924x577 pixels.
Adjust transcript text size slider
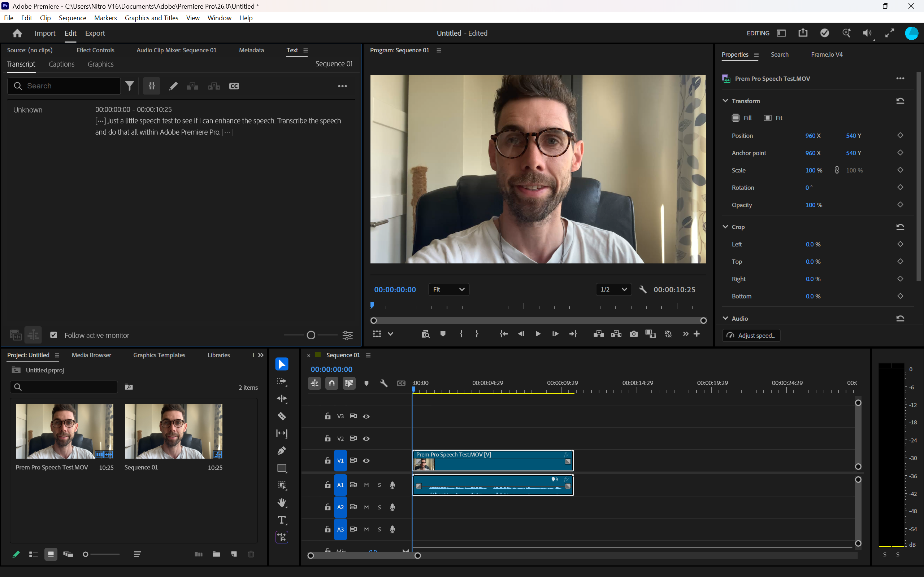pyautogui.click(x=311, y=335)
